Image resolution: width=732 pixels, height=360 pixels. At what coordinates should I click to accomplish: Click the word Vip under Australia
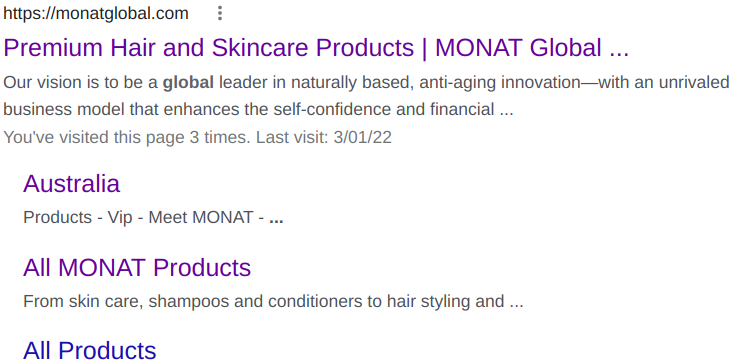click(120, 218)
